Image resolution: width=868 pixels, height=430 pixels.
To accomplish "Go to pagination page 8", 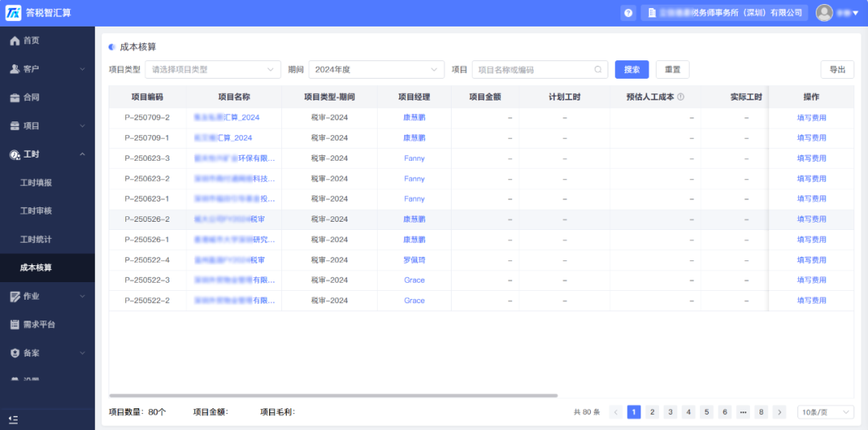I will pyautogui.click(x=762, y=412).
